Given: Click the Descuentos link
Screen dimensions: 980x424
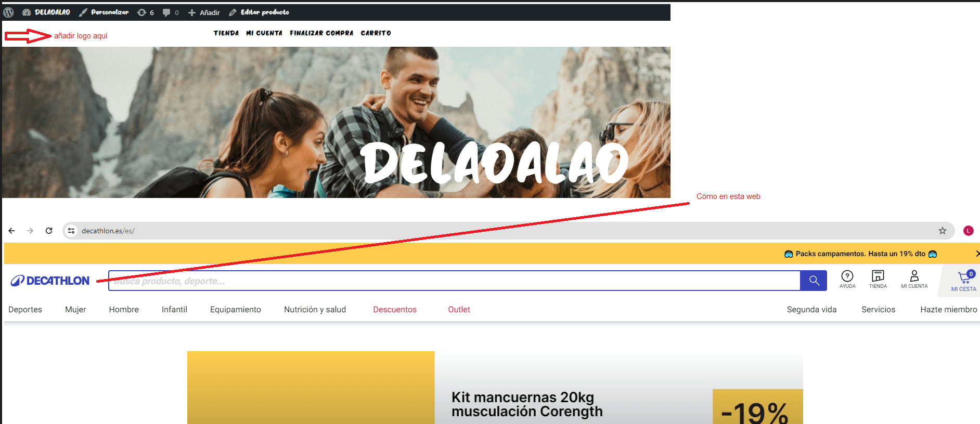Looking at the screenshot, I should 395,309.
